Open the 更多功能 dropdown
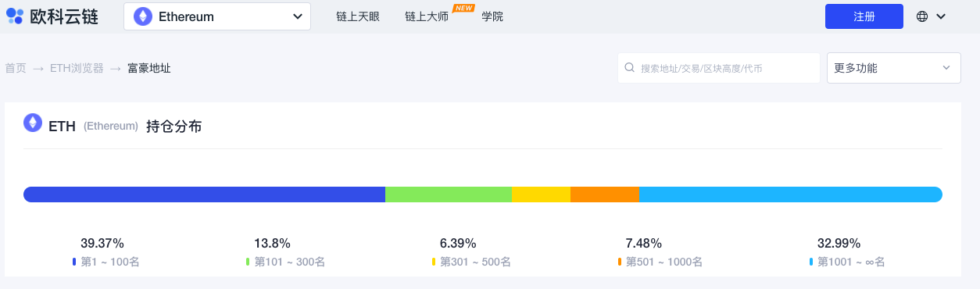The image size is (980, 289). pos(893,68)
